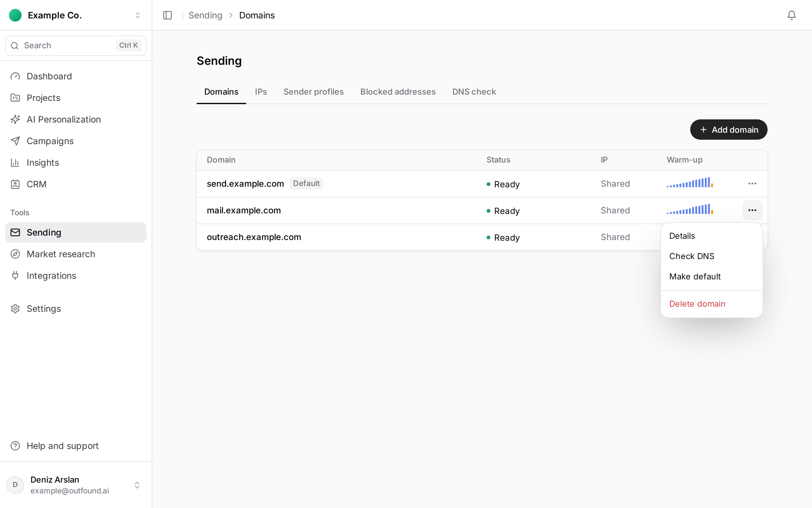Open the DNS check tab
The height and width of the screenshot is (508, 812).
pyautogui.click(x=474, y=92)
